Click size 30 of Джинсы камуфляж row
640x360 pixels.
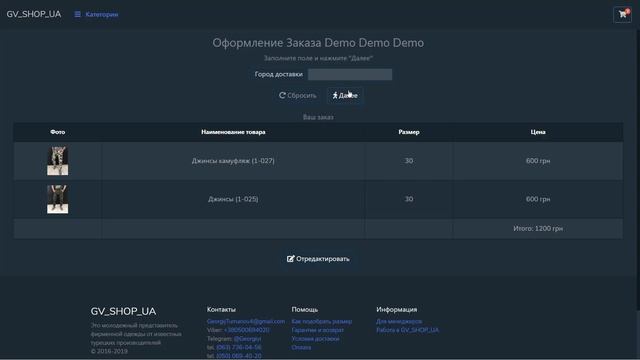pos(409,161)
